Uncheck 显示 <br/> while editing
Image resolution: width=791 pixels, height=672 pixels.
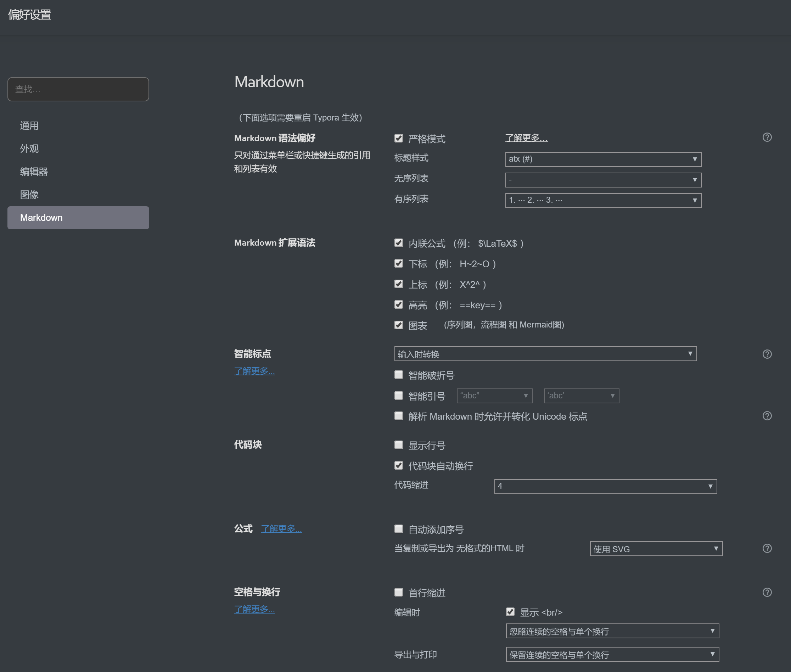(x=510, y=612)
